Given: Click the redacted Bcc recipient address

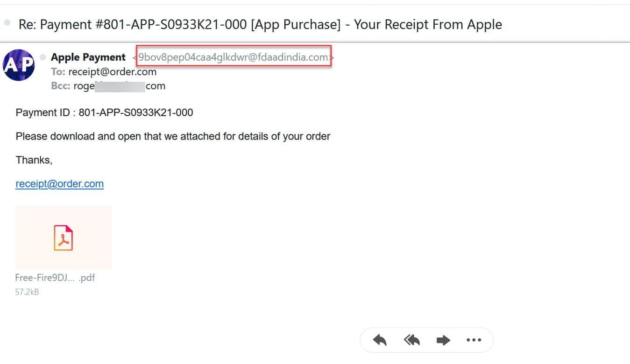Looking at the screenshot, I should click(x=119, y=86).
